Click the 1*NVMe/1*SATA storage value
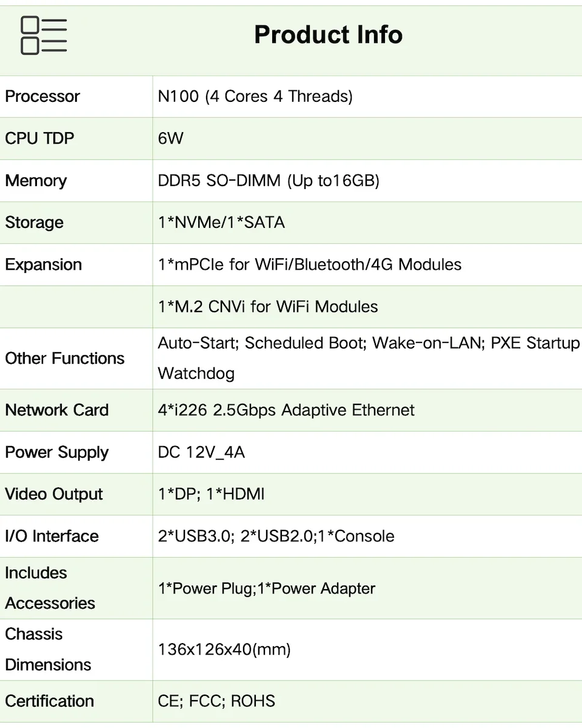The width and height of the screenshot is (582, 728). [x=221, y=222]
